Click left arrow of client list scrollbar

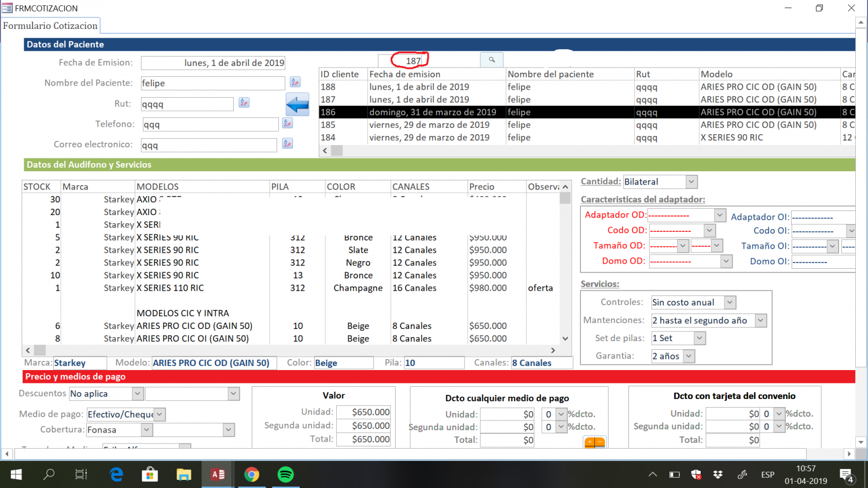tap(325, 150)
